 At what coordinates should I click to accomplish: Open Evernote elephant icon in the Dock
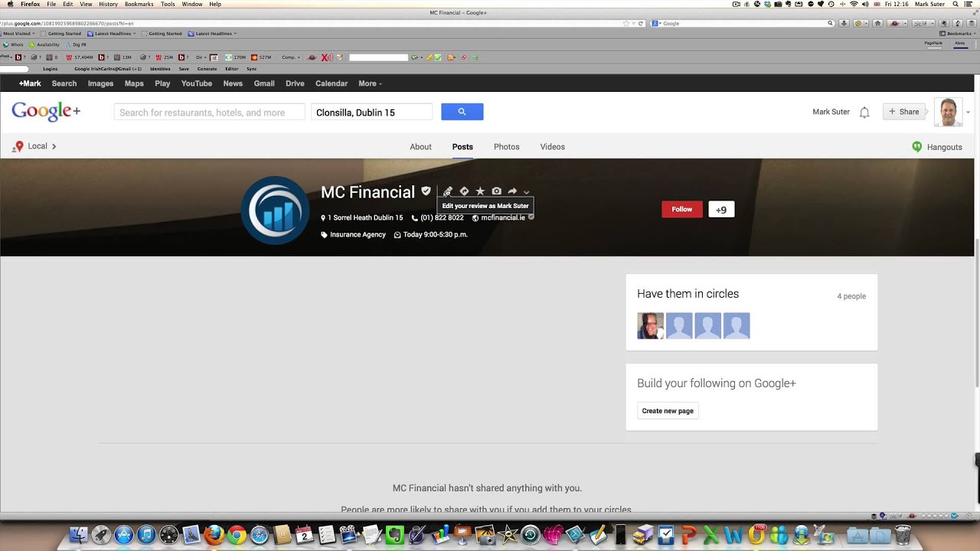click(395, 535)
